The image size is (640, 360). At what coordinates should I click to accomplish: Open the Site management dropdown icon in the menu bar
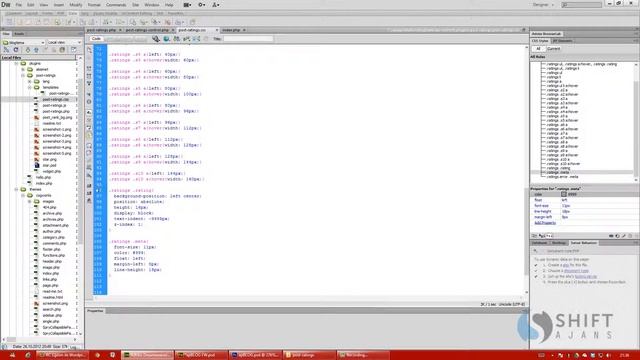coord(216,5)
